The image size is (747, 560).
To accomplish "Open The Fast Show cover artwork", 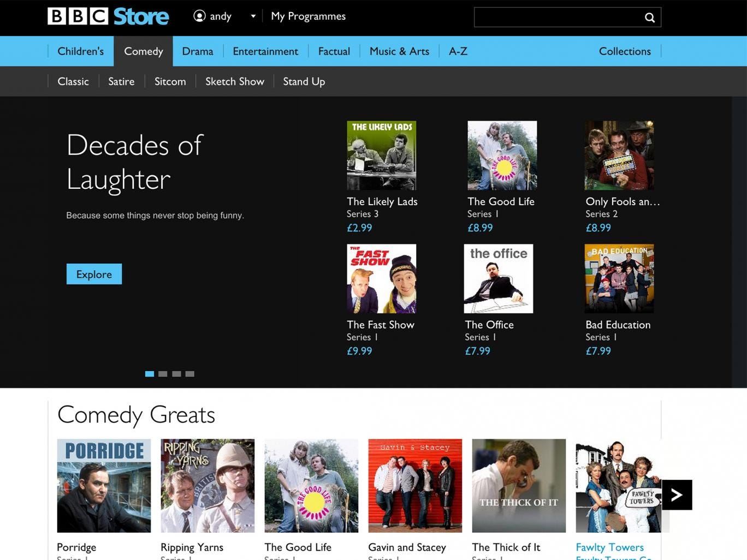I will (381, 279).
